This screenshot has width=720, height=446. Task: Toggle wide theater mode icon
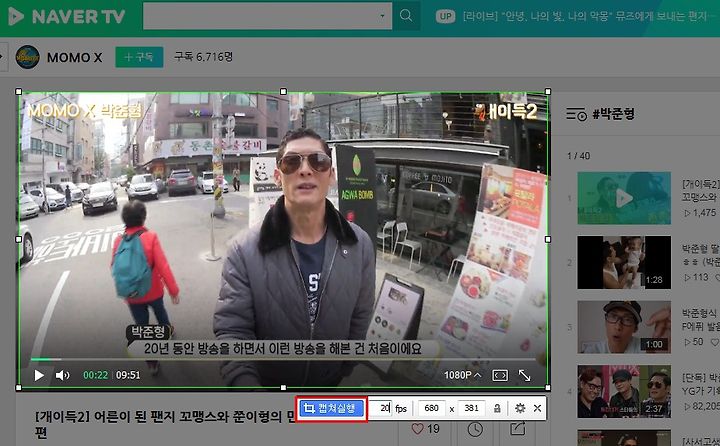click(x=500, y=375)
